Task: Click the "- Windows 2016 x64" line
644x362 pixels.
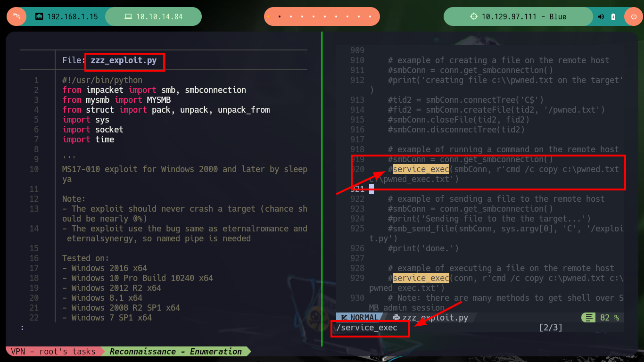Action: click(105, 268)
